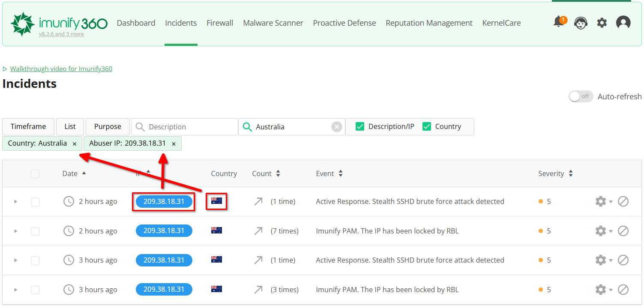
Task: Open the Reputation Management tab
Action: point(429,23)
